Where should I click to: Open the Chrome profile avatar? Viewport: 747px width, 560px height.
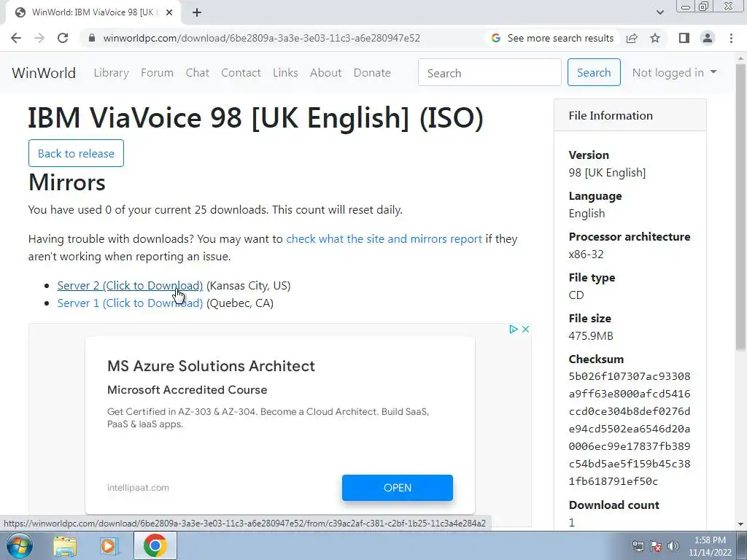coord(708,38)
